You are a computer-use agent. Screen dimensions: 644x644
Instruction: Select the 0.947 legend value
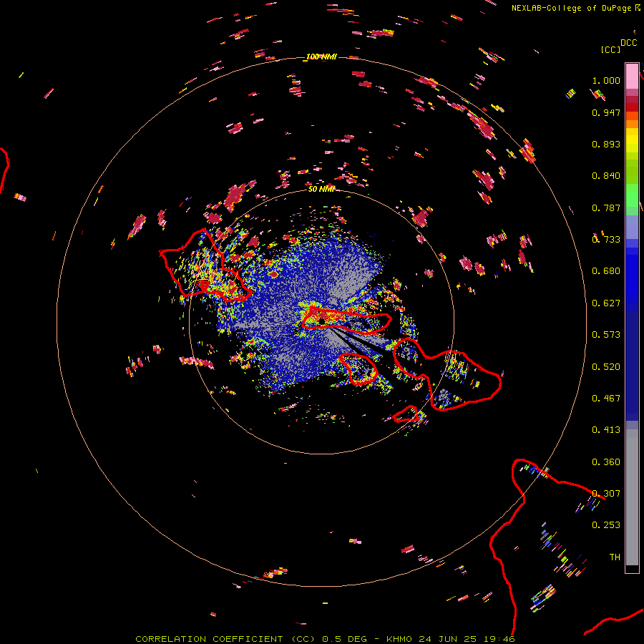606,112
